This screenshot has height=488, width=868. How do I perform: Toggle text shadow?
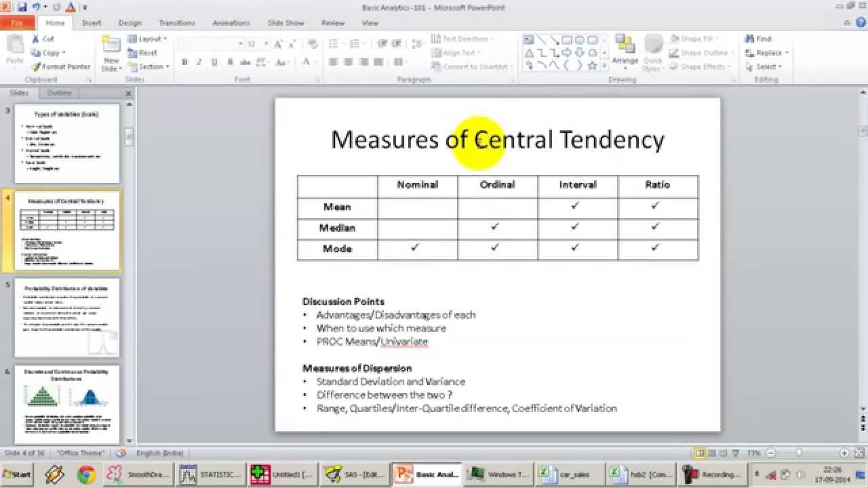pos(230,62)
